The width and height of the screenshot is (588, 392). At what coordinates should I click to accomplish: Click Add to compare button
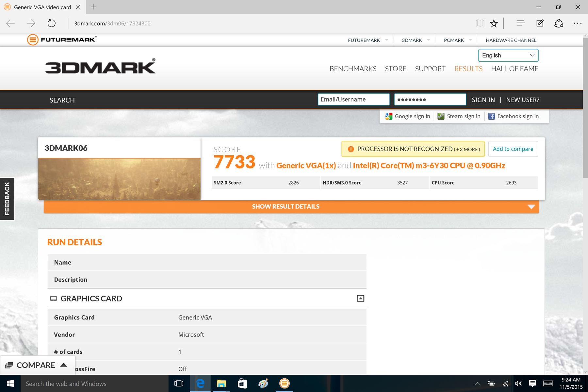click(513, 149)
